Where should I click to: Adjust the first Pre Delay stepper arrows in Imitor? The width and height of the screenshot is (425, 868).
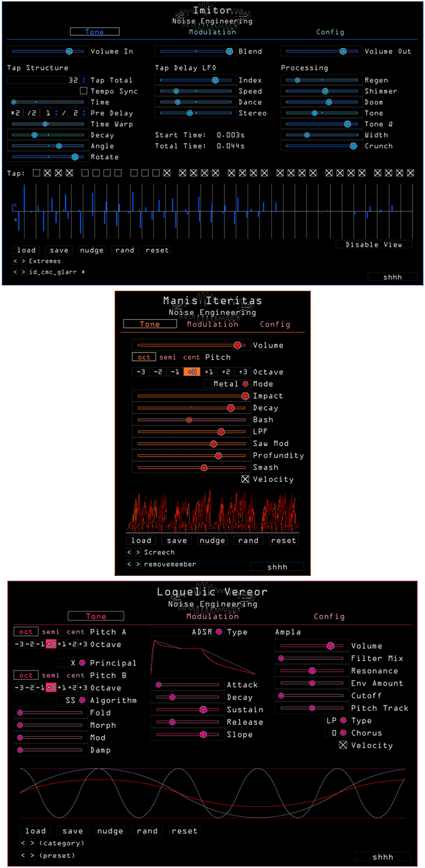55,113
